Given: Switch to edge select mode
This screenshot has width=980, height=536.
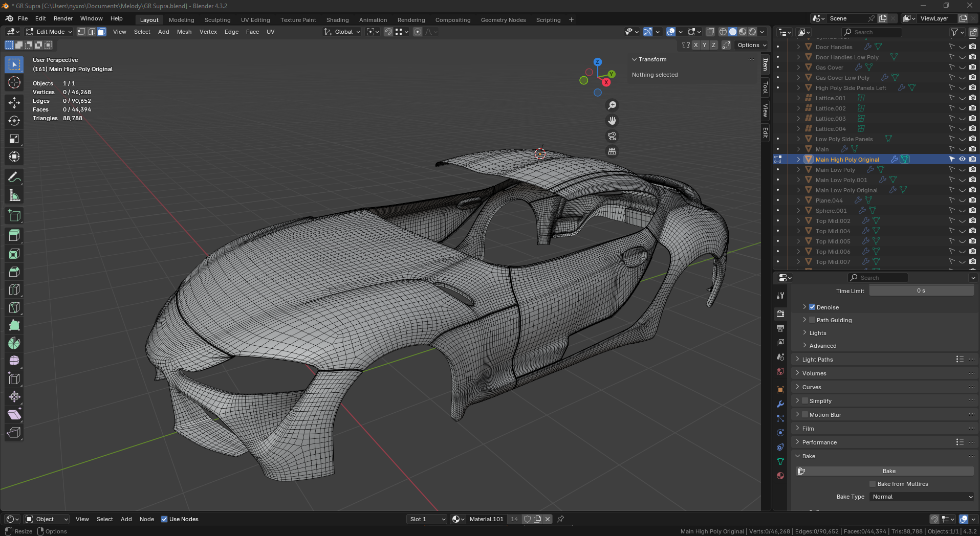Looking at the screenshot, I should (92, 32).
